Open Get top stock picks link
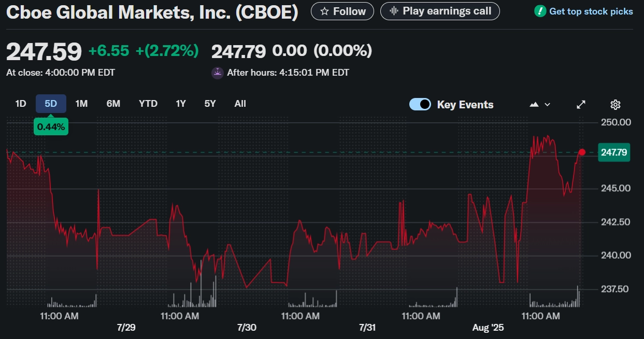This screenshot has width=644, height=339. (x=591, y=11)
